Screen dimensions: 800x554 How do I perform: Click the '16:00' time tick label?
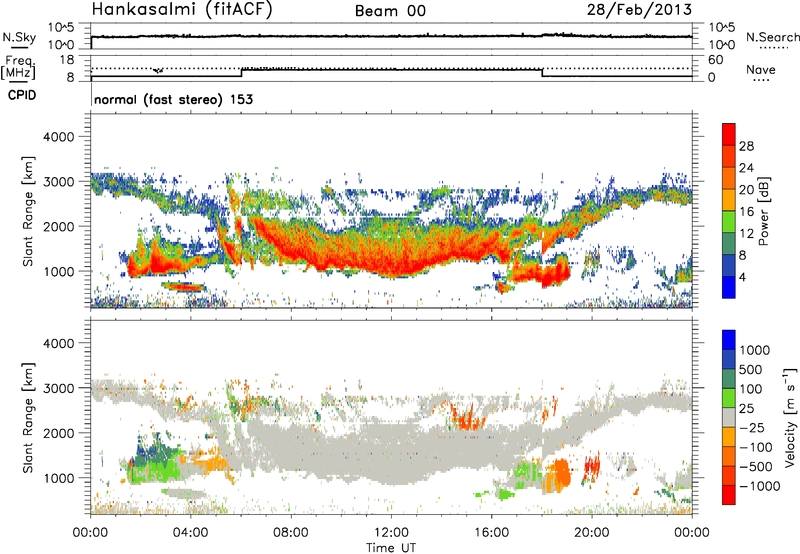point(491,533)
